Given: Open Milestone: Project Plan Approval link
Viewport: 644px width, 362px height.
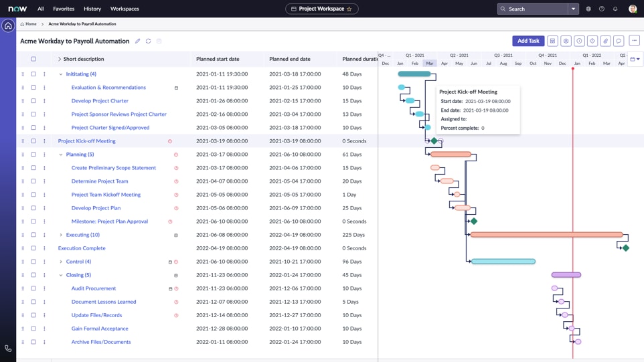Looking at the screenshot, I should (110, 221).
